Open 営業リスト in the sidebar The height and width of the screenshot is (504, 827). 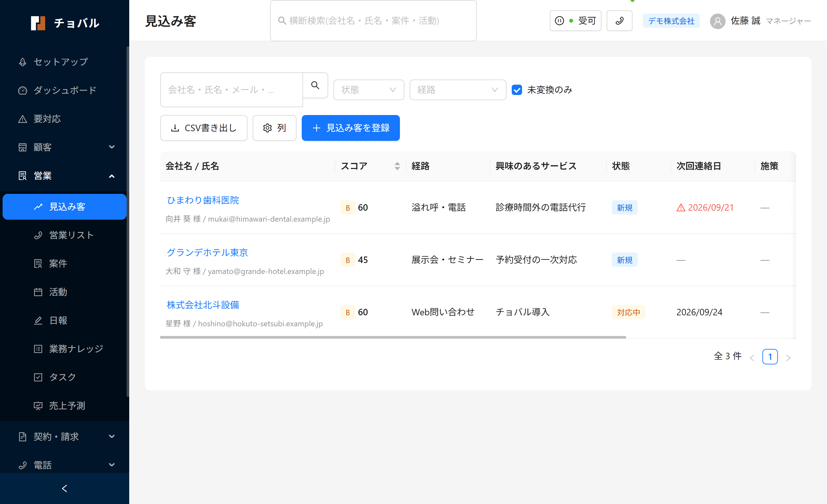point(64,235)
